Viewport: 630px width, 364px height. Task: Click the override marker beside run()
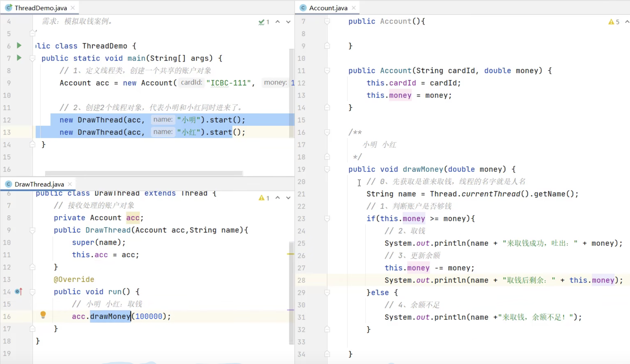(19, 291)
